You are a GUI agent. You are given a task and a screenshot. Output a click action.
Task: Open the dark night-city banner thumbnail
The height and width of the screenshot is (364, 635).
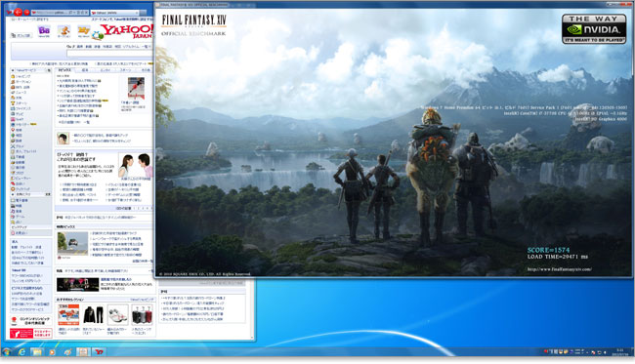click(78, 284)
